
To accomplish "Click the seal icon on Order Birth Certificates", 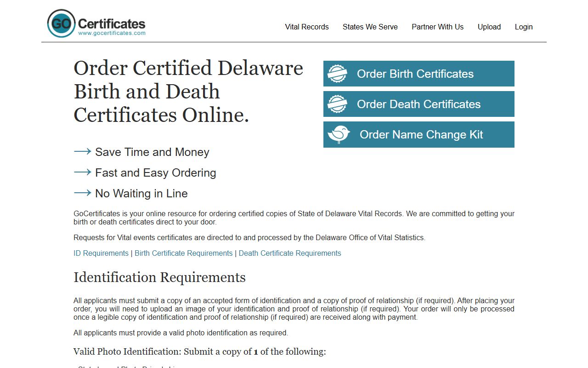I will tap(337, 74).
